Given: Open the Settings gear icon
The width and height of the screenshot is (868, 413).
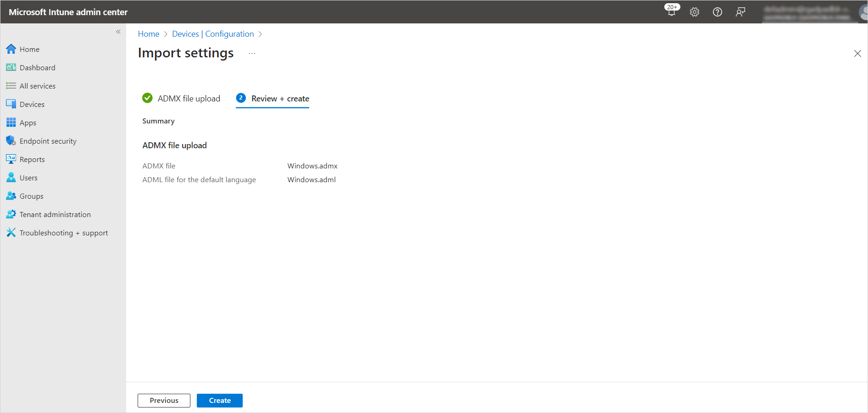Looking at the screenshot, I should (695, 12).
